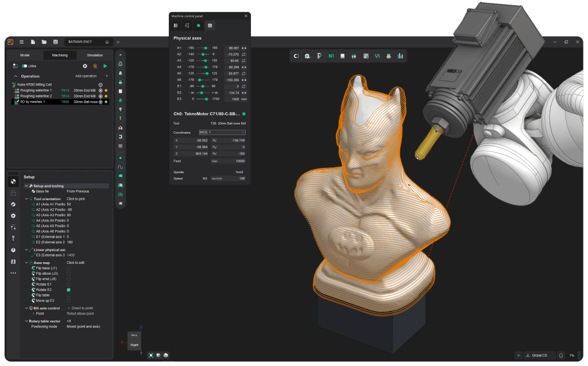This screenshot has width=588, height=366.
Task: Click 'Click to pick' for Tool orientation
Action: click(76, 199)
